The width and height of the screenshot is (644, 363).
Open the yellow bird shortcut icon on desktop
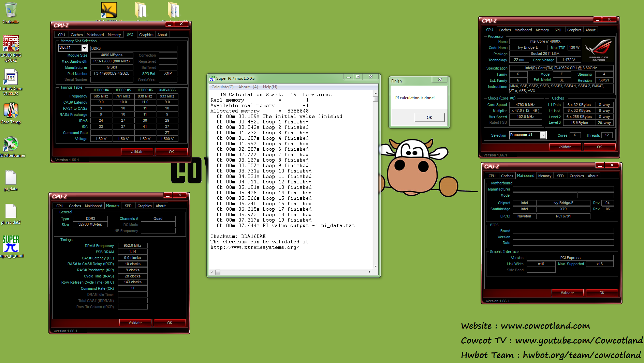[x=109, y=10]
